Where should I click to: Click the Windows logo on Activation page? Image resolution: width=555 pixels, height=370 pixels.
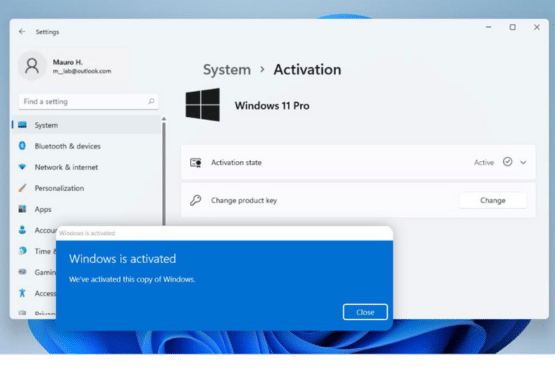202,105
